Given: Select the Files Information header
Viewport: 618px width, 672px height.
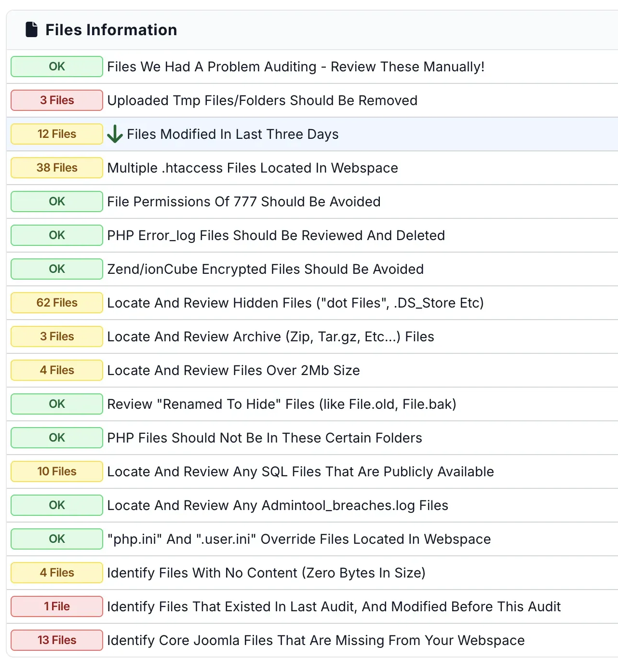Looking at the screenshot, I should 111,29.
